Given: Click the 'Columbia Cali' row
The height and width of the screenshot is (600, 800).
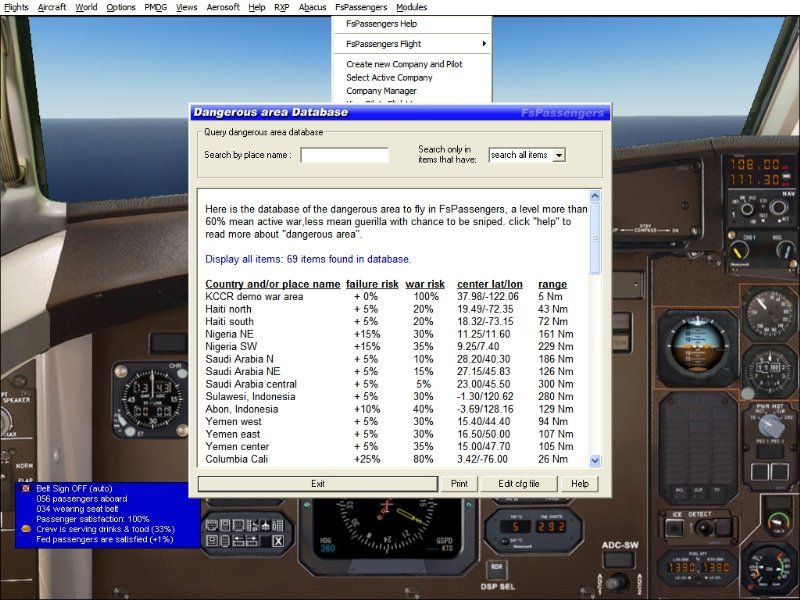Looking at the screenshot, I should pyautogui.click(x=389, y=459).
